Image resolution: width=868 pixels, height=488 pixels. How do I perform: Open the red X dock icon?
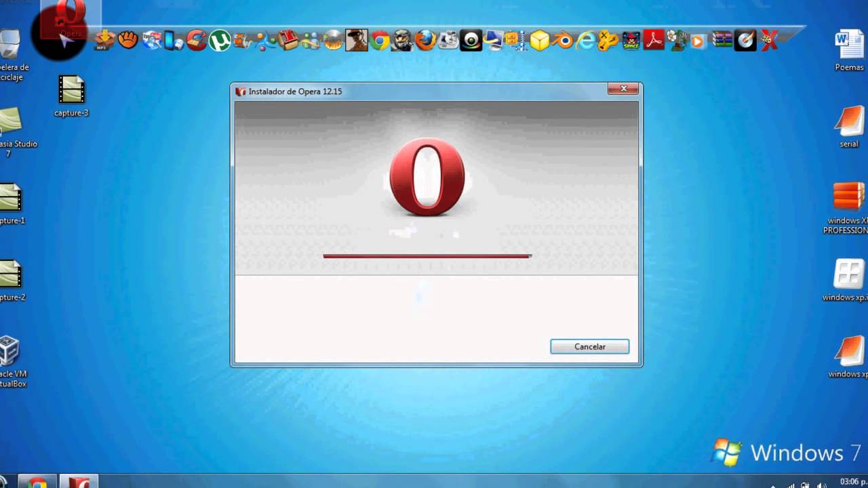pyautogui.click(x=768, y=41)
